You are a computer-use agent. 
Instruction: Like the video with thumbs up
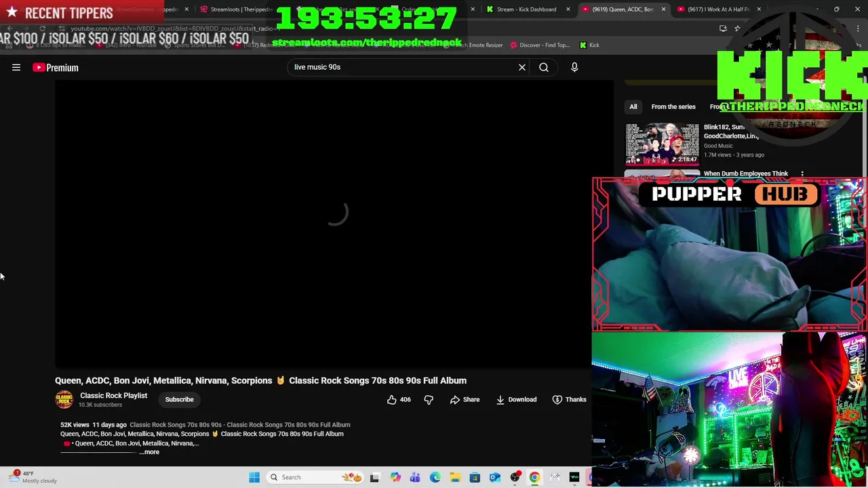click(x=392, y=399)
